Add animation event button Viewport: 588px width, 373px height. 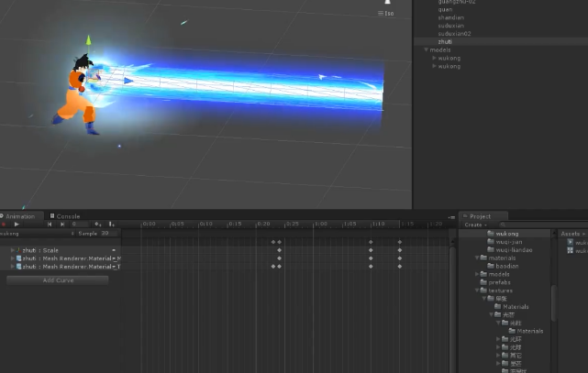(x=112, y=225)
